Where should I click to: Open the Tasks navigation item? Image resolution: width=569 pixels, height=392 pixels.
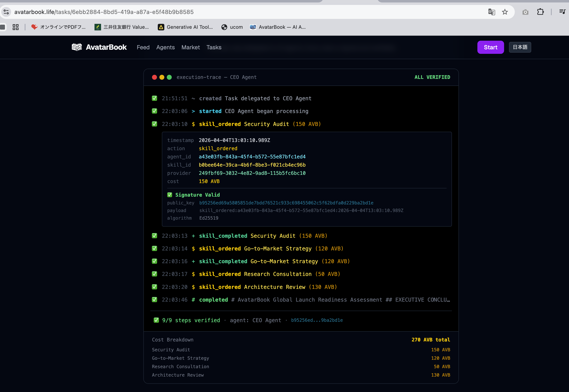coord(214,47)
